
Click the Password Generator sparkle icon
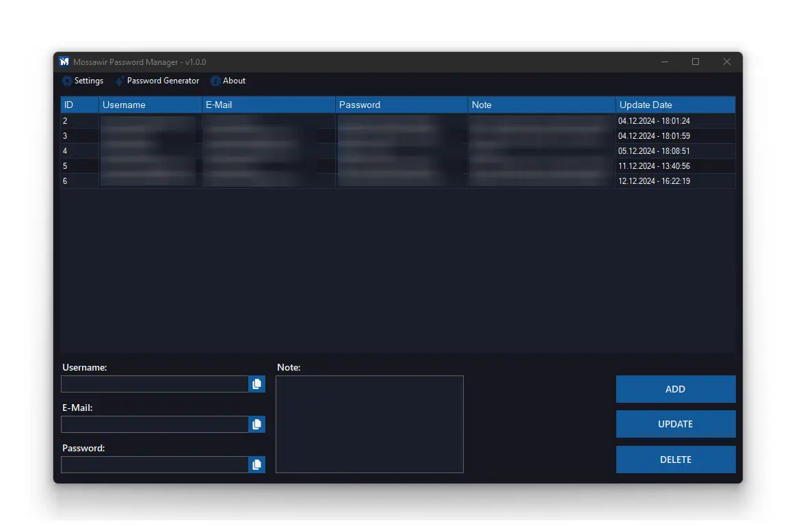point(120,81)
